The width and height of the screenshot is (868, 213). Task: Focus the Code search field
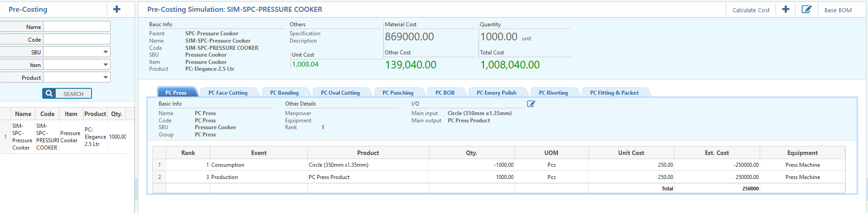pos(77,39)
